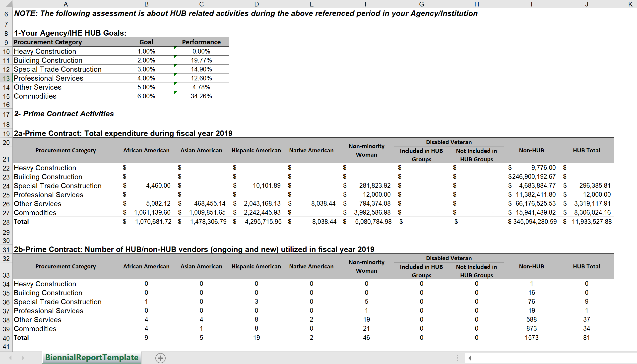Viewport: 637px width, 364px height.
Task: Open the BiennialReportTemplate sheet tab
Action: (91, 358)
